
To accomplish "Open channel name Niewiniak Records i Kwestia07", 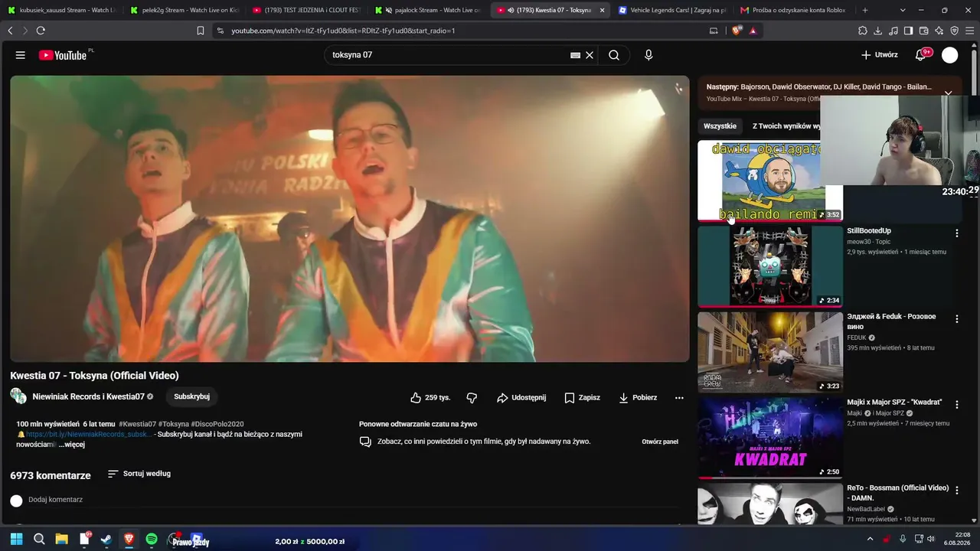I will [88, 397].
